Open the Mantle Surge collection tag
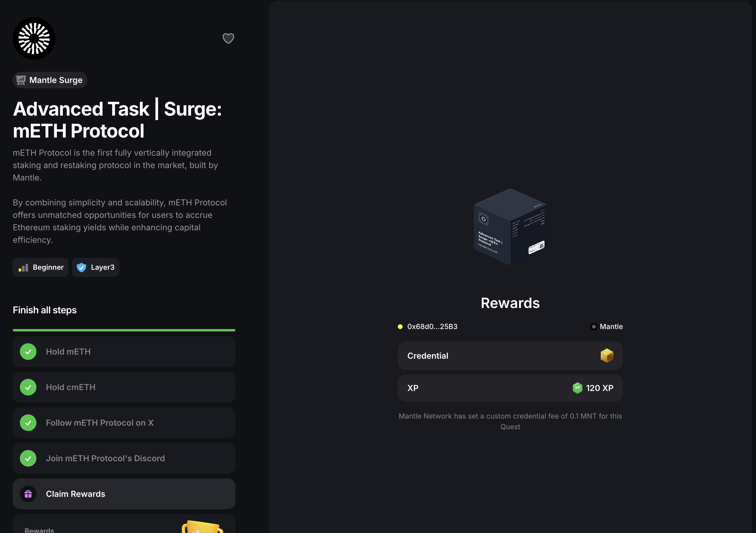 point(50,80)
